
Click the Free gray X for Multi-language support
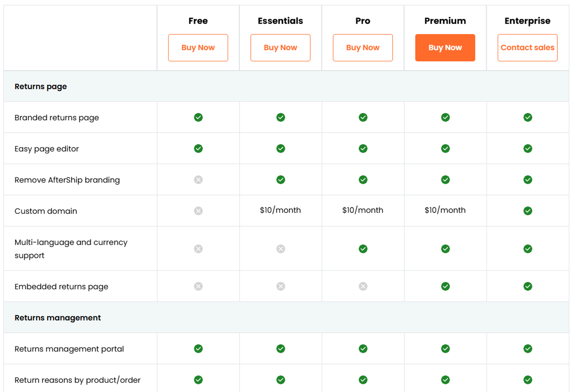[198, 249]
